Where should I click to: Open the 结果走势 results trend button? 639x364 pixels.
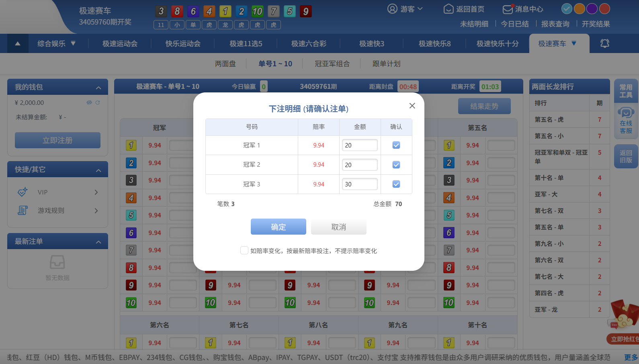484,106
